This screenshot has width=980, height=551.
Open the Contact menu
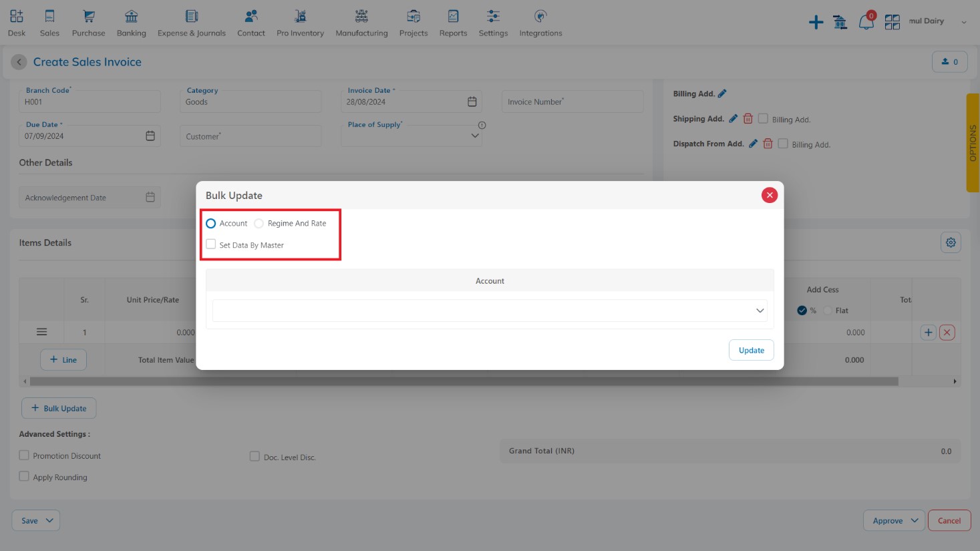pos(251,23)
